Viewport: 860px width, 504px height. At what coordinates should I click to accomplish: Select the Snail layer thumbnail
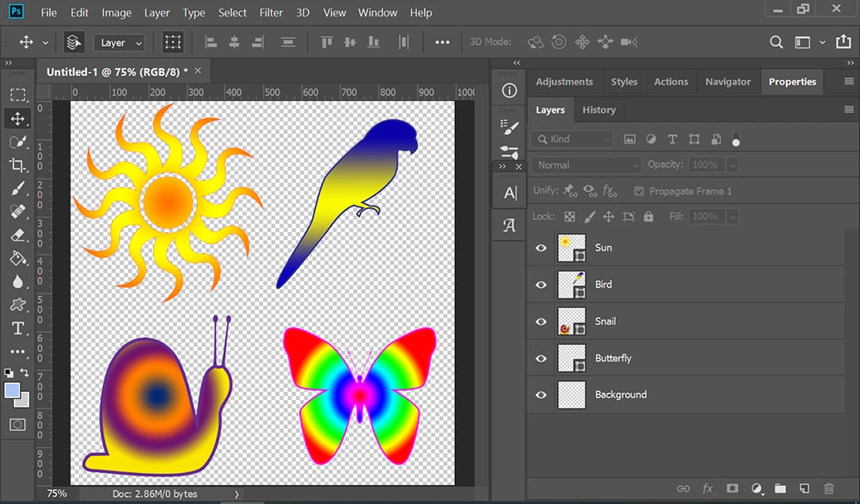pyautogui.click(x=572, y=322)
